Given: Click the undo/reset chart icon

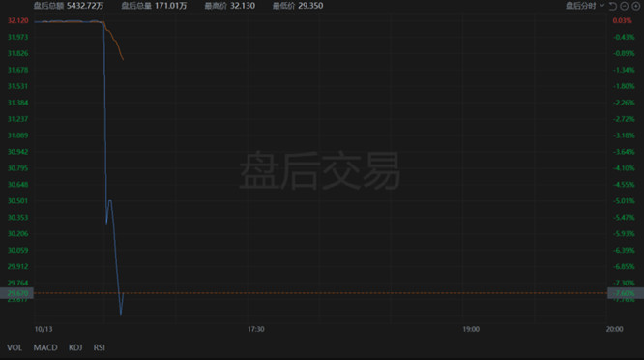Looking at the screenshot, I should [x=613, y=6].
